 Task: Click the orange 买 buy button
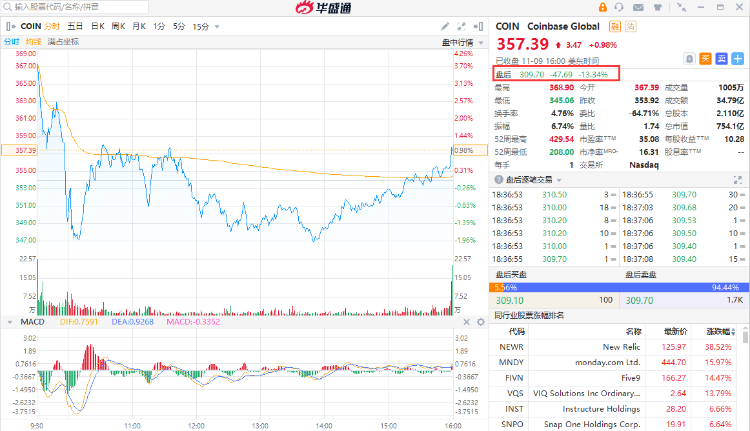tap(706, 59)
